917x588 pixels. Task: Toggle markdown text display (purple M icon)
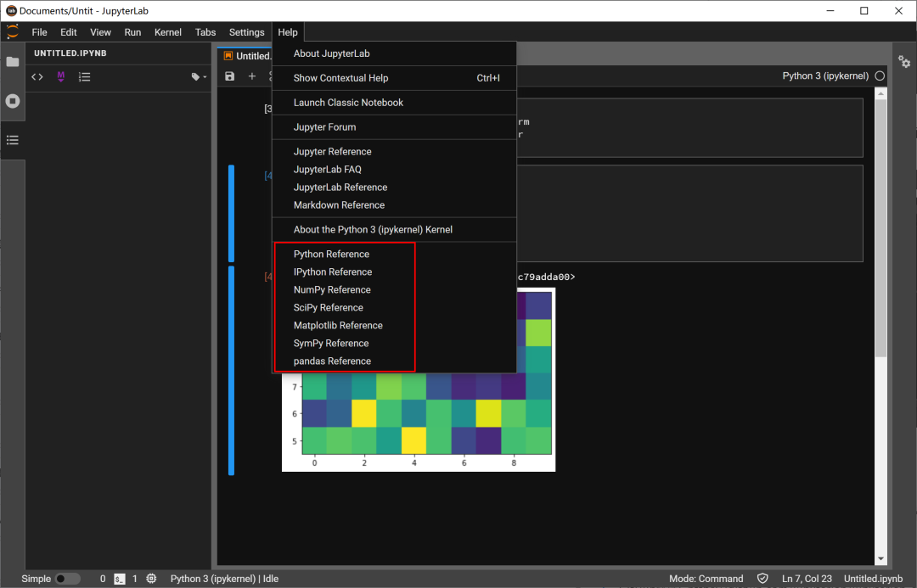click(61, 76)
